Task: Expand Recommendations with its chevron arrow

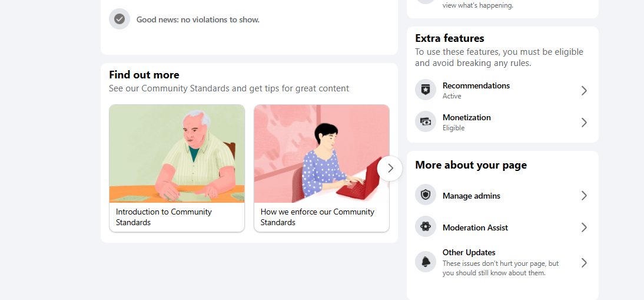Action: click(x=584, y=91)
